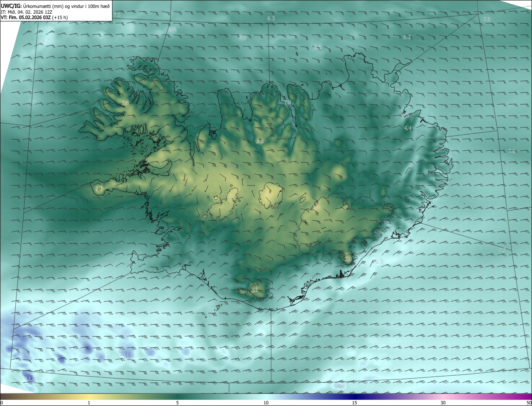This screenshot has height=406, width=532.
Task: Click the 0 tick on the color scale
Action: point(2,403)
